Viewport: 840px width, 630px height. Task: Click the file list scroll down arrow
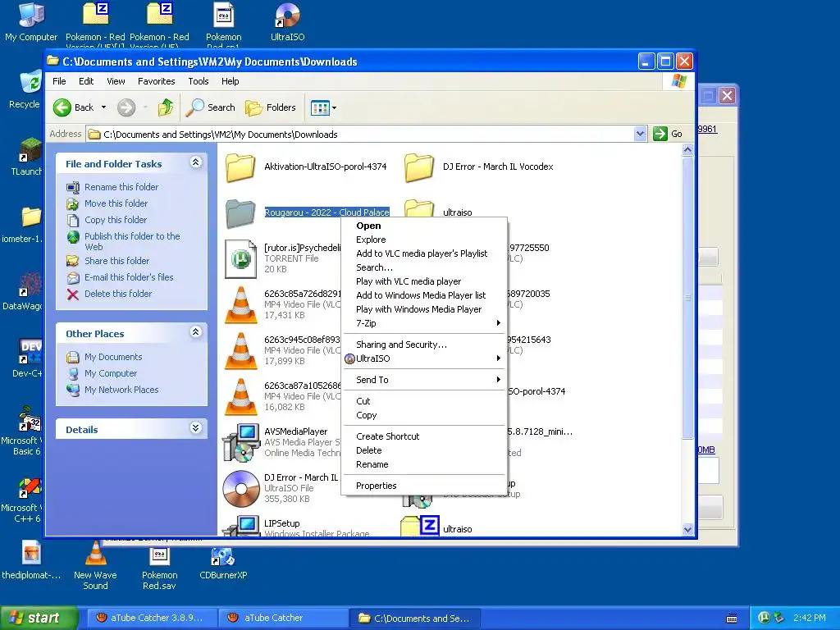point(688,529)
